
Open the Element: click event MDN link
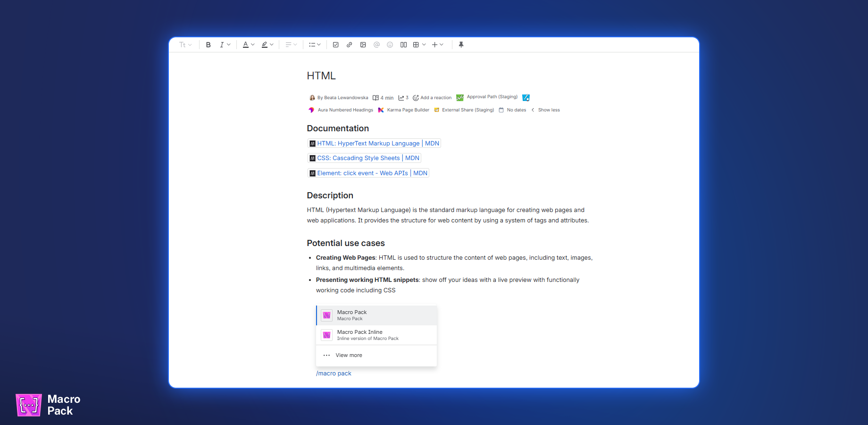368,173
